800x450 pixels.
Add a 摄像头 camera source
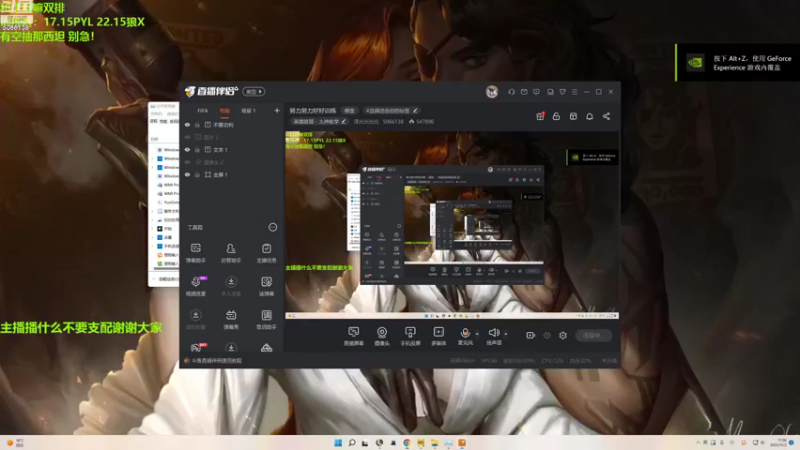coord(382,336)
